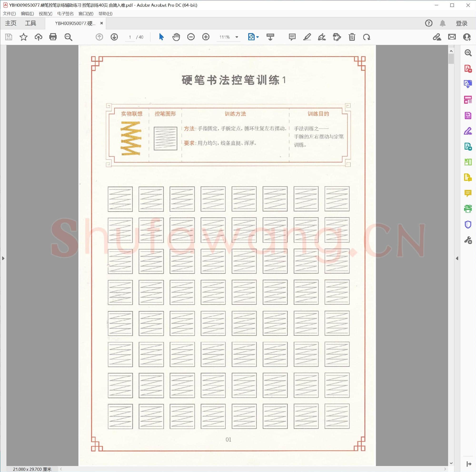Select the arrow selection tool
The height and width of the screenshot is (472, 476).
(161, 37)
